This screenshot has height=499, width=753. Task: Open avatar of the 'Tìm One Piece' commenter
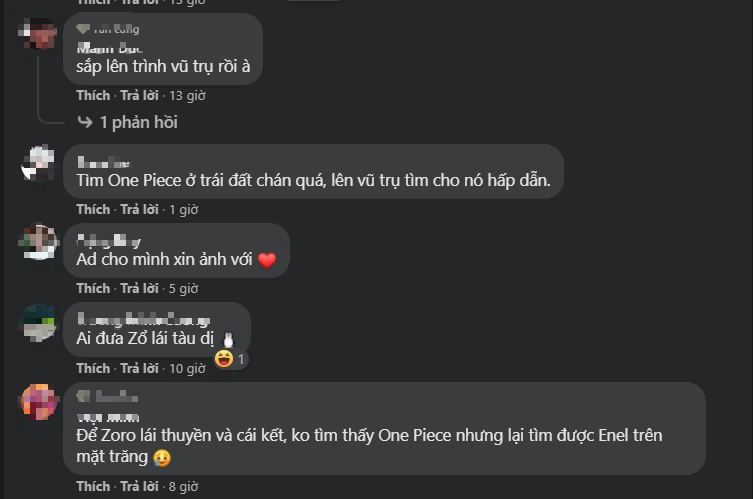point(38,163)
